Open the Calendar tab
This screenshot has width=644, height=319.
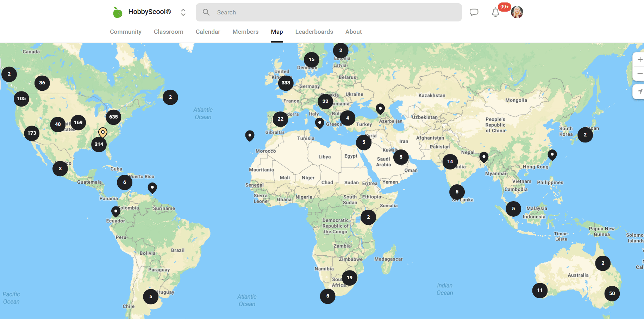(x=208, y=32)
